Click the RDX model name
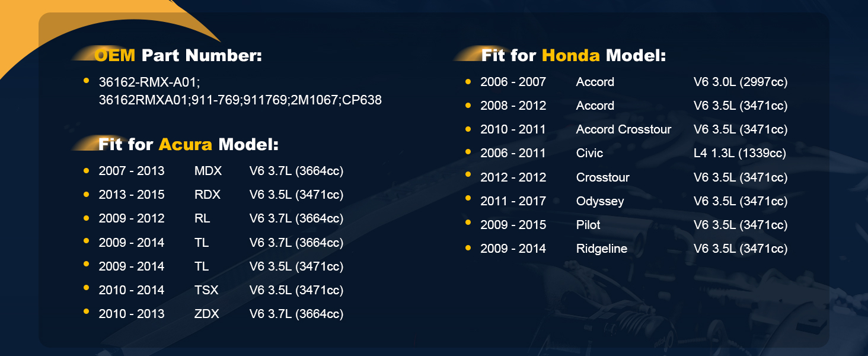868x356 pixels. [x=207, y=195]
